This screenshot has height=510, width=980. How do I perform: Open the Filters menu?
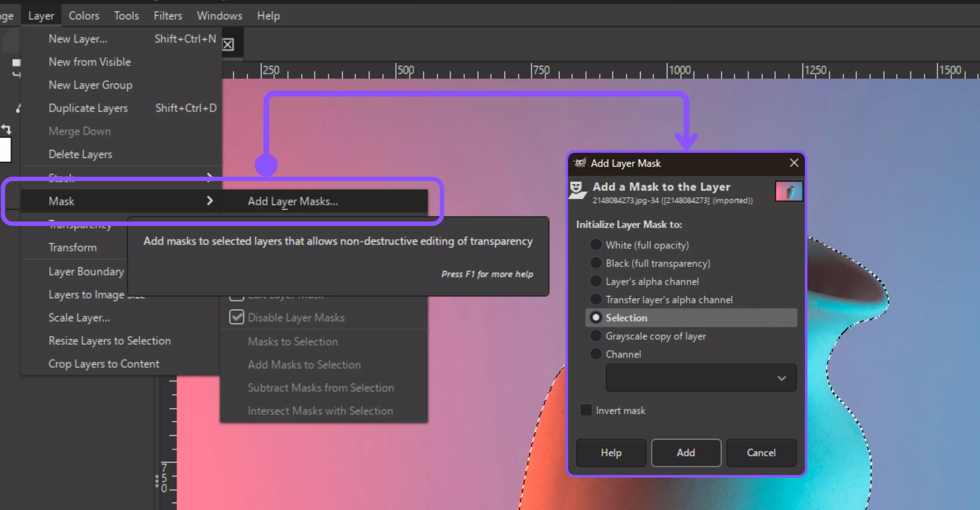tap(168, 16)
